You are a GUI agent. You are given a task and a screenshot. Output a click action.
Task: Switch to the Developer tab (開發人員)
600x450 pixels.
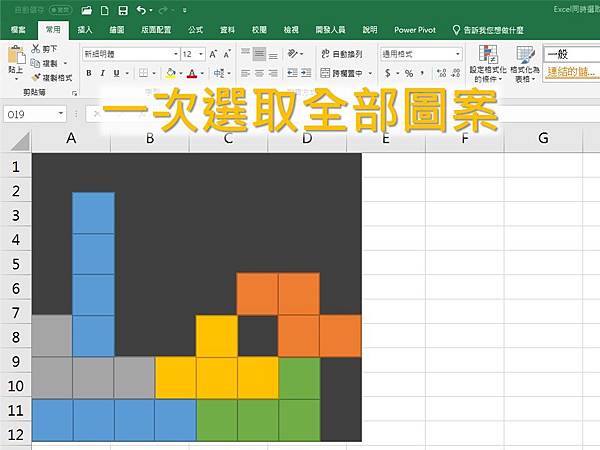click(330, 30)
